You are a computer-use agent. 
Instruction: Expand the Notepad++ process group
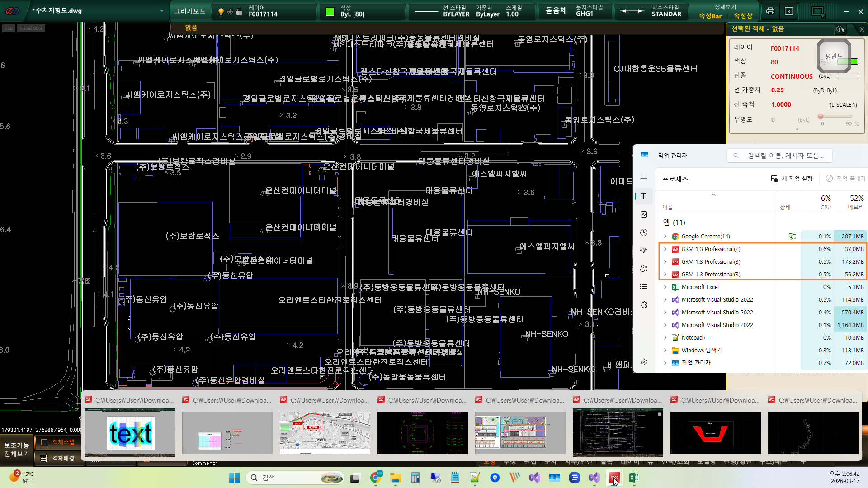[665, 338]
